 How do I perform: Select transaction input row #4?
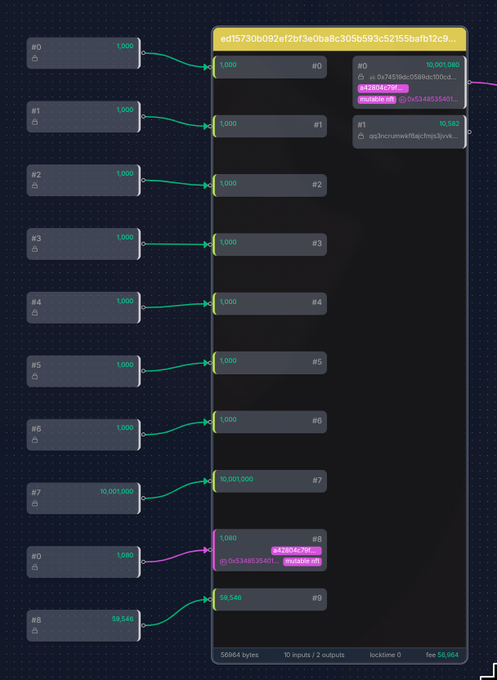pos(270,304)
